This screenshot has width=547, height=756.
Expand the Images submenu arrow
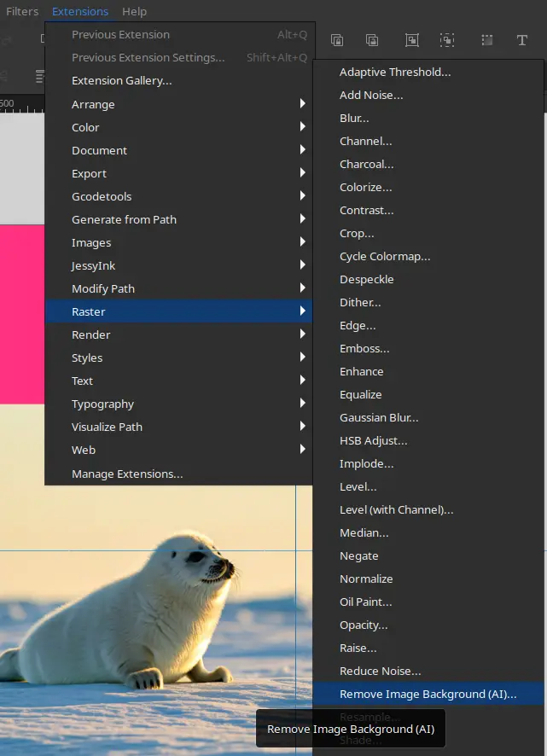point(302,242)
